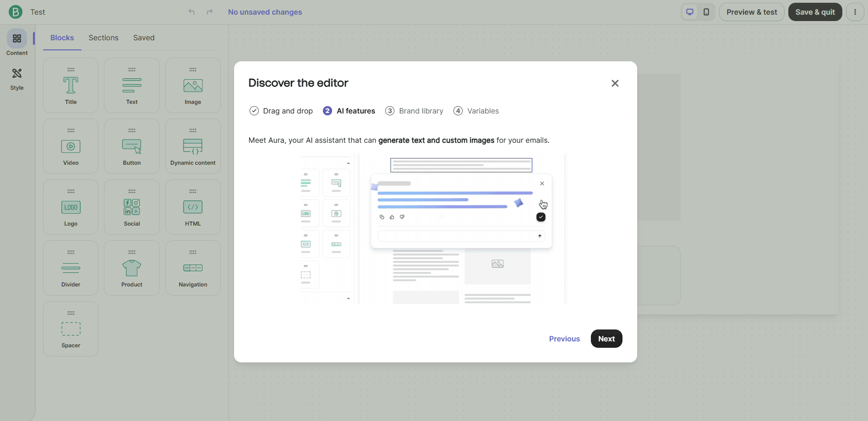Viewport: 868px width, 421px height.
Task: Select the Title block icon
Action: [71, 86]
